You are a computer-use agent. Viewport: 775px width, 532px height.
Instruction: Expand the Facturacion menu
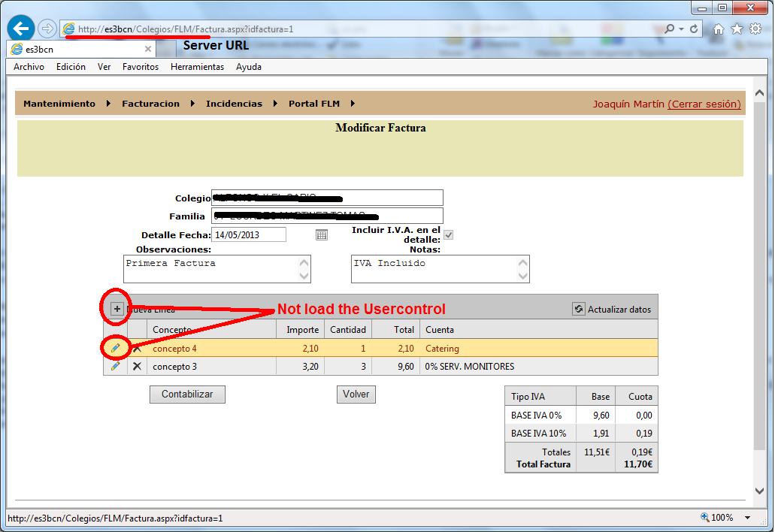tap(158, 104)
